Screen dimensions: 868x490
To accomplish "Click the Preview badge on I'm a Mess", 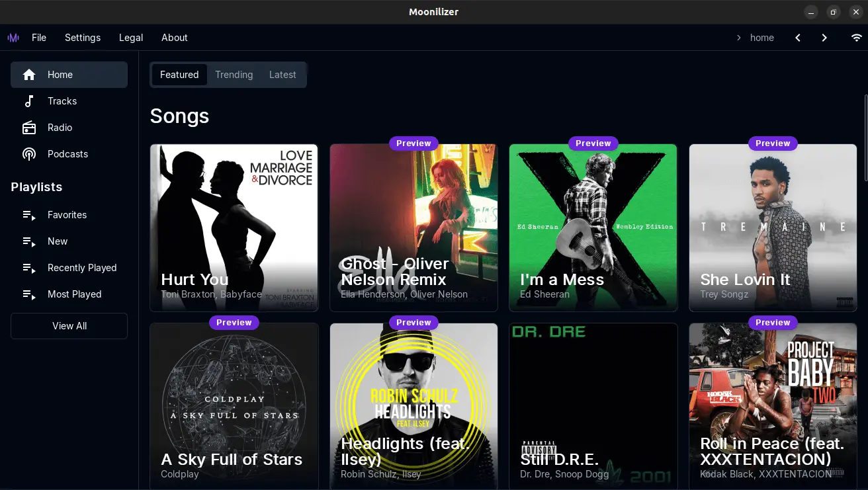I will click(593, 143).
